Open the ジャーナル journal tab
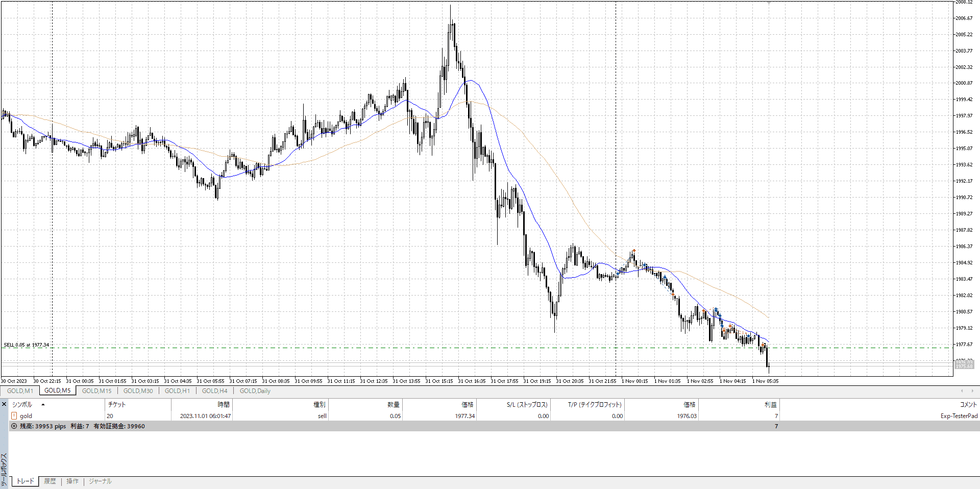The width and height of the screenshot is (980, 489). (100, 481)
